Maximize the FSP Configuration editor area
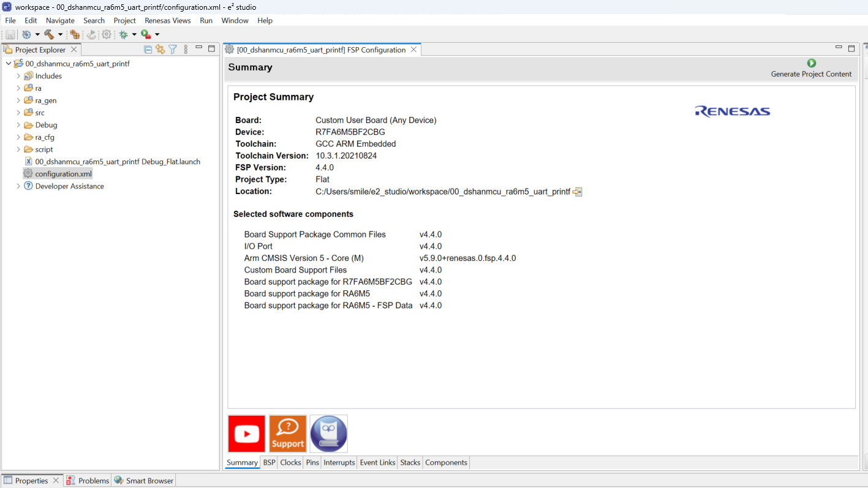The image size is (868, 488). pos(851,48)
